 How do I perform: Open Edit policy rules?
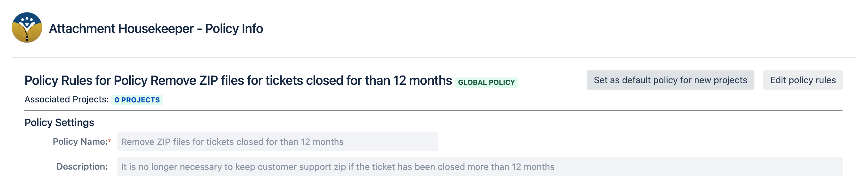click(x=803, y=80)
